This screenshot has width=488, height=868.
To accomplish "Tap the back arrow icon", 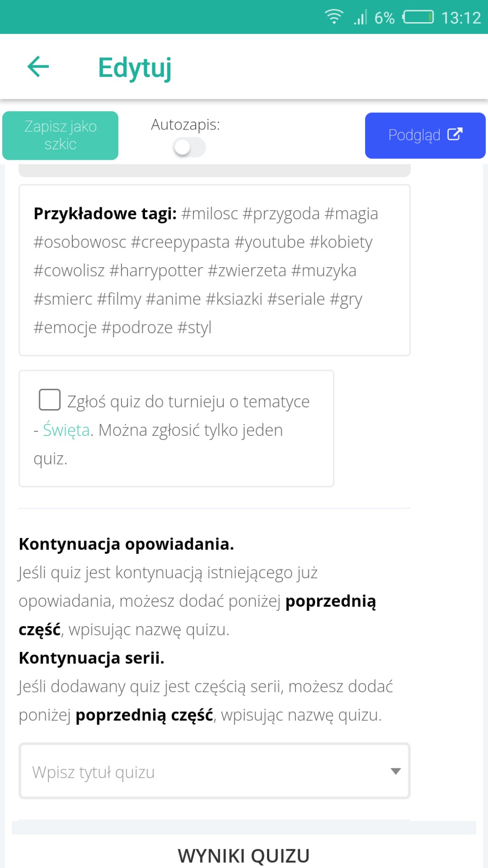I will 38,67.
